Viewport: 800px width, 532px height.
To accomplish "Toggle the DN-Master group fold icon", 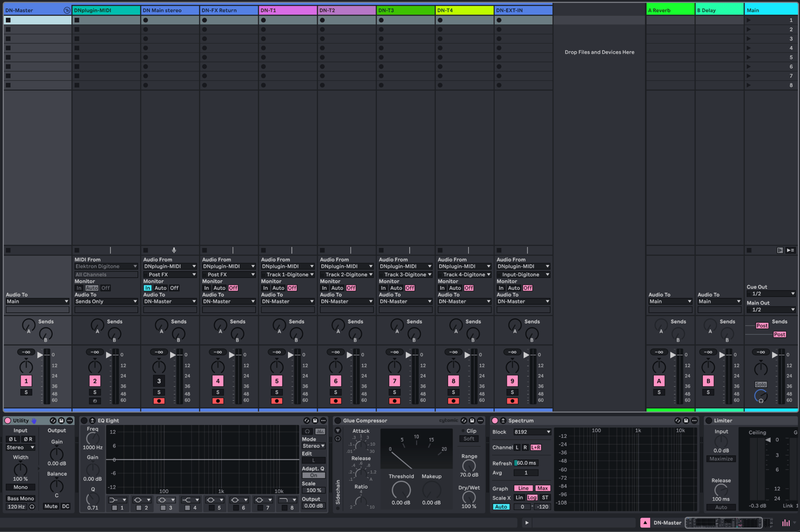I will click(67, 10).
